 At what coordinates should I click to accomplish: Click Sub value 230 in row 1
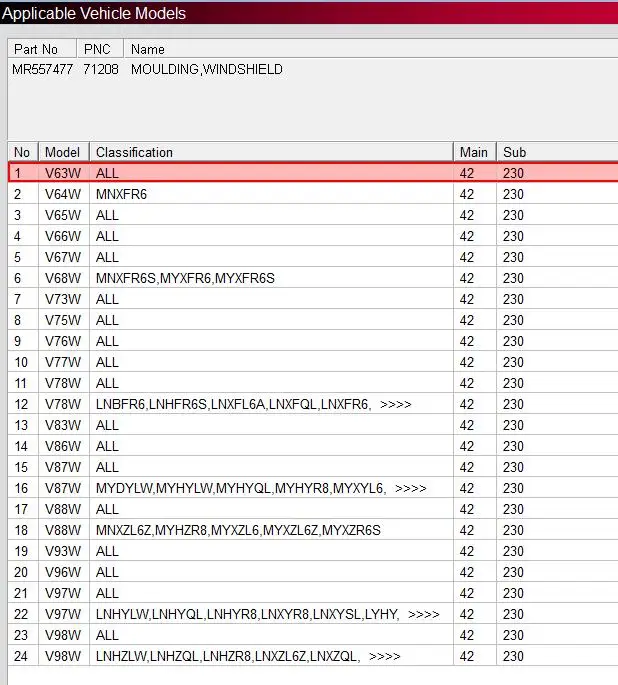point(513,173)
